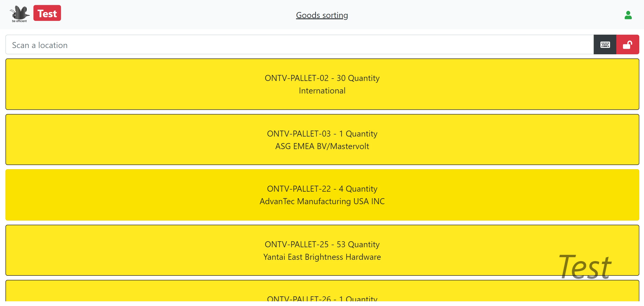Screen dimensions: 644x306
Task: Select ONTV-PALLET-25 Yantai East Brightness card
Action: (322, 250)
